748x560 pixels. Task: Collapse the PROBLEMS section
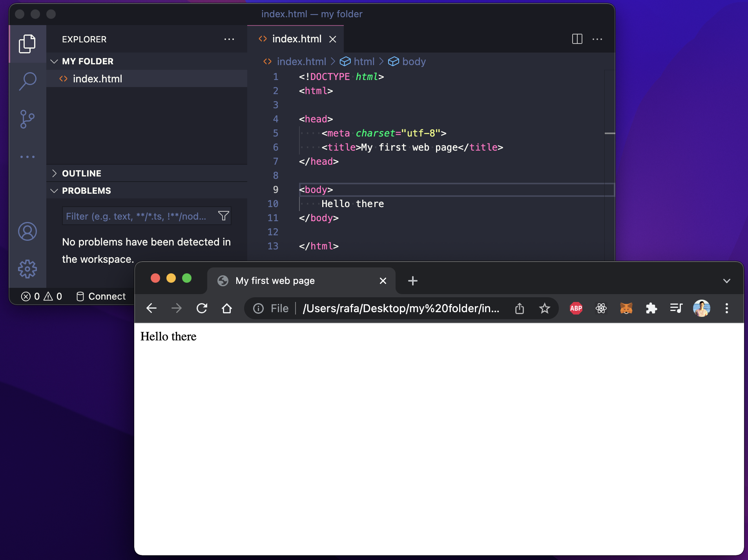147,191
